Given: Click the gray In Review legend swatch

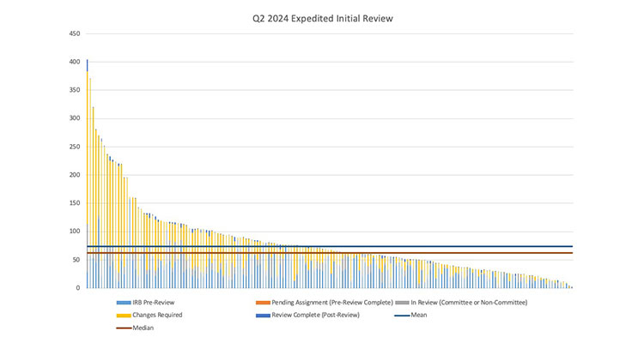Looking at the screenshot, I should click(x=402, y=303).
